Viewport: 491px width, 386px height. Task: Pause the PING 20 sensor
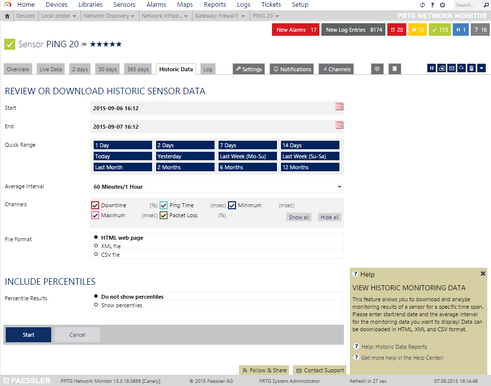pos(431,68)
